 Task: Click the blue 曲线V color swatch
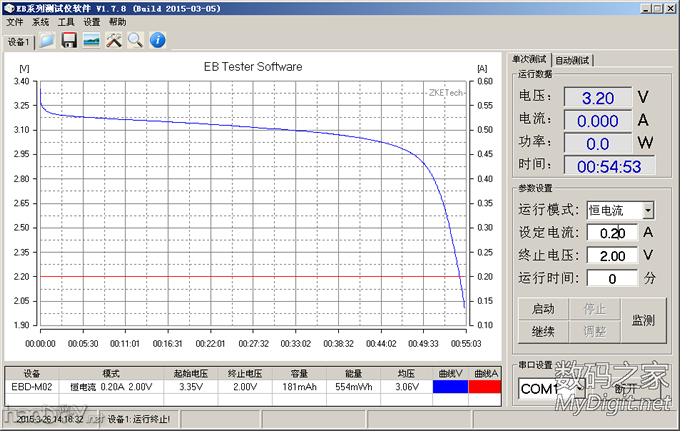tap(451, 385)
